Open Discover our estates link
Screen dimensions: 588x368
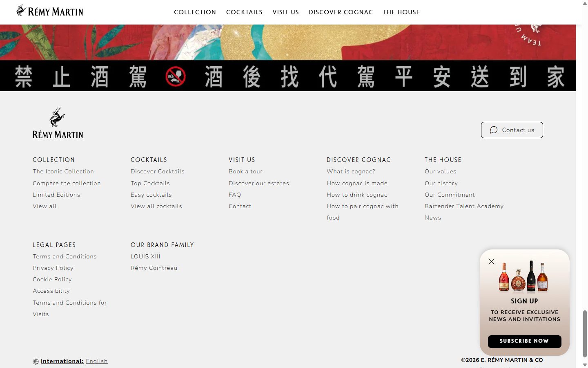(259, 183)
